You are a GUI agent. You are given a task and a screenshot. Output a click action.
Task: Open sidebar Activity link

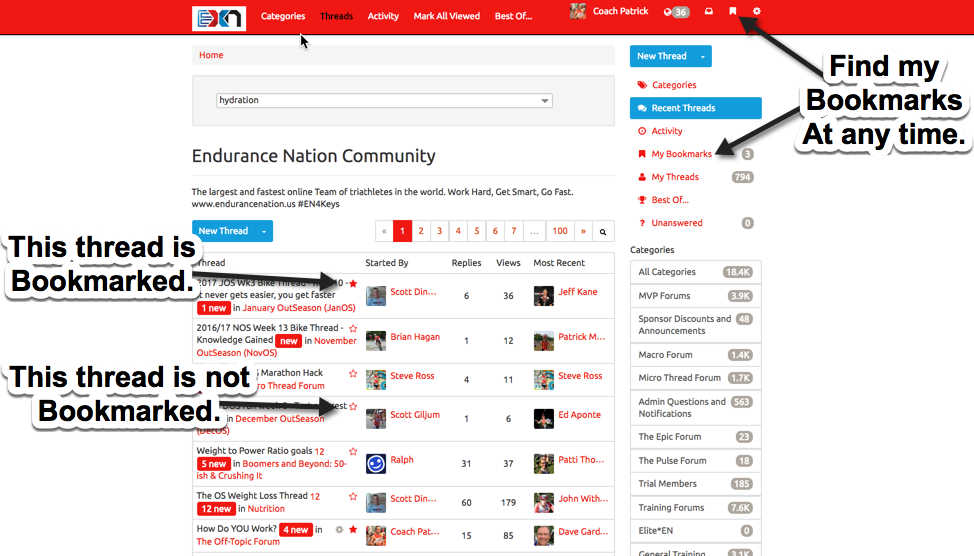(667, 131)
